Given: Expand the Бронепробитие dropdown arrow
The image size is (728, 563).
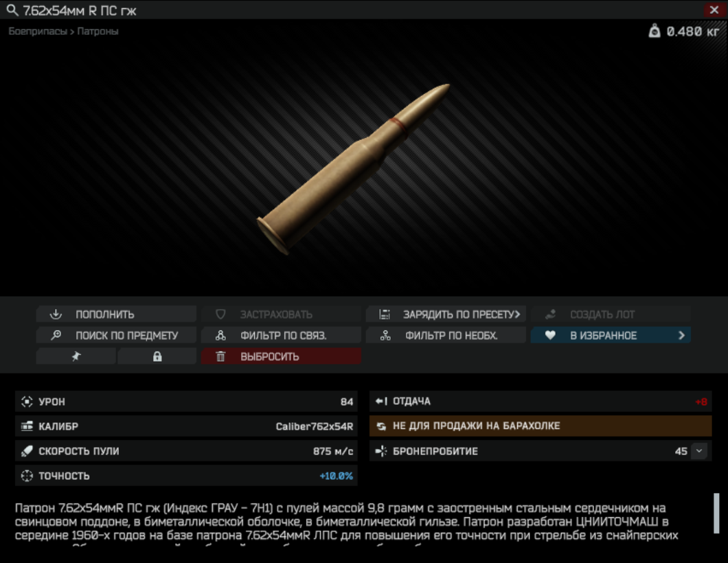Looking at the screenshot, I should pyautogui.click(x=699, y=450).
